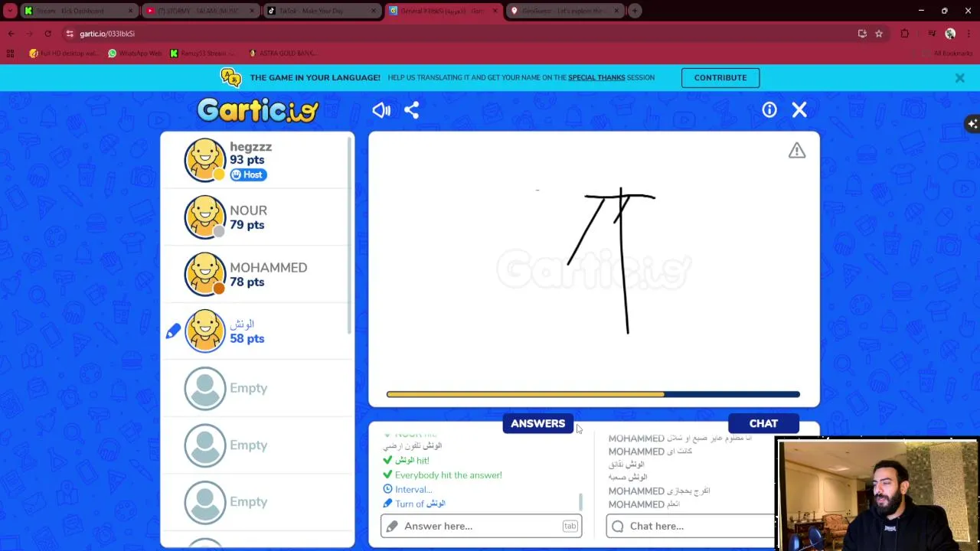Switch to the TikTok Make Your Day tab
This screenshot has height=551, width=980.
pyautogui.click(x=322, y=11)
